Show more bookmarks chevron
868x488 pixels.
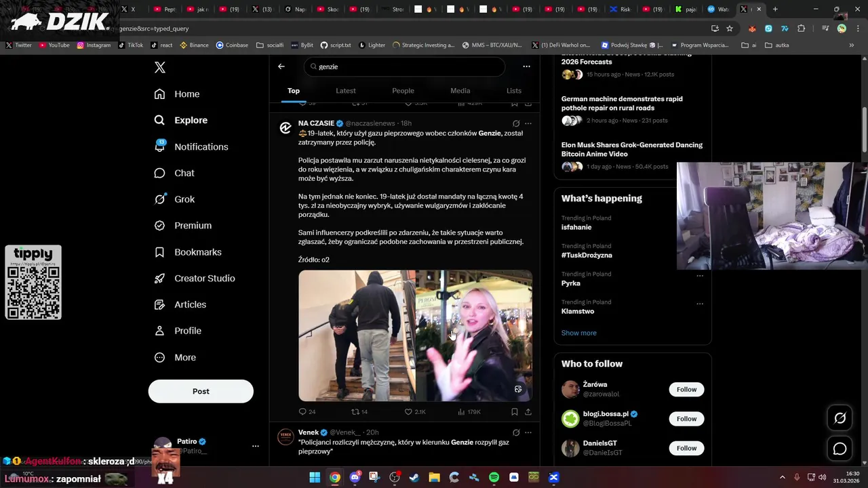852,45
